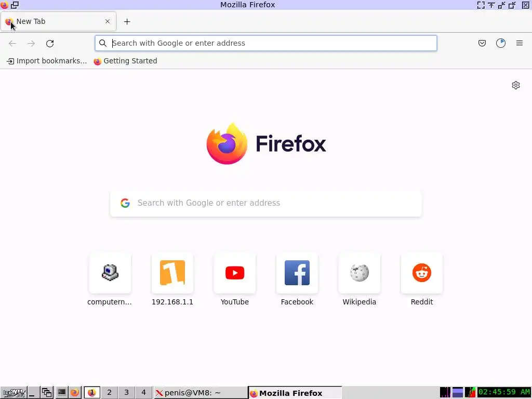532x399 pixels.
Task: Launch the terminal from the taskbar
Action: (x=61, y=393)
